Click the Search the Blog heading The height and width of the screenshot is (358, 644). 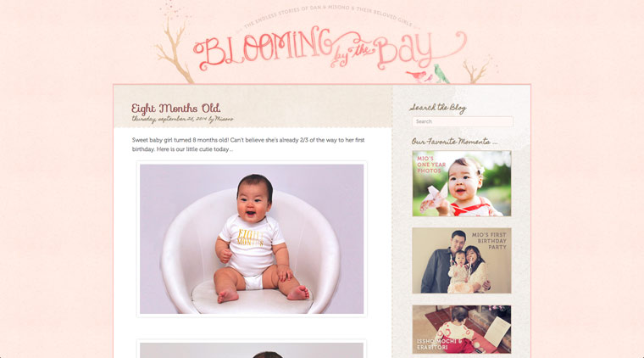438,108
